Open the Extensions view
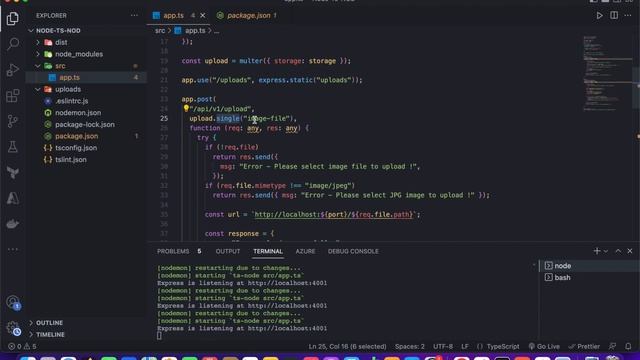The width and height of the screenshot is (640, 360). point(13,96)
